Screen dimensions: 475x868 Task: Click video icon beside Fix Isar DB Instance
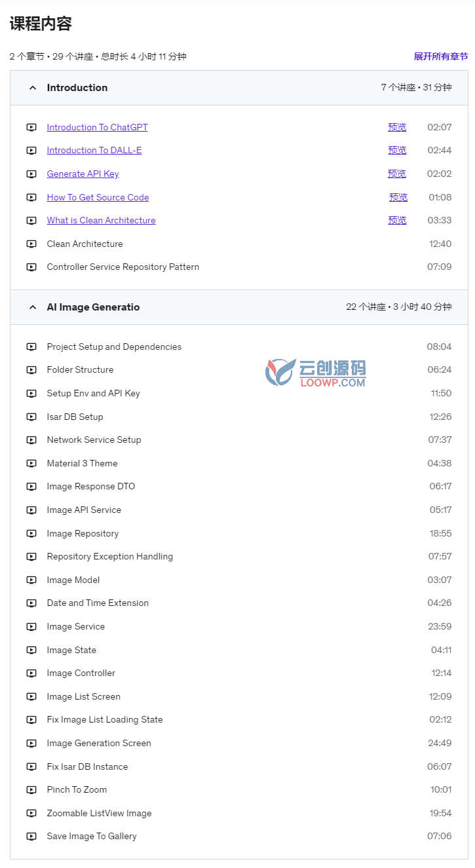pos(31,767)
